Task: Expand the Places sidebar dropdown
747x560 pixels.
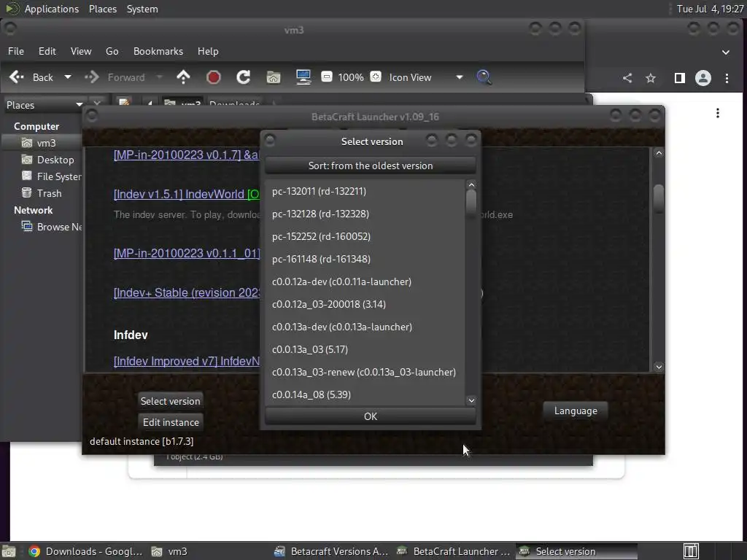Action: [44, 105]
